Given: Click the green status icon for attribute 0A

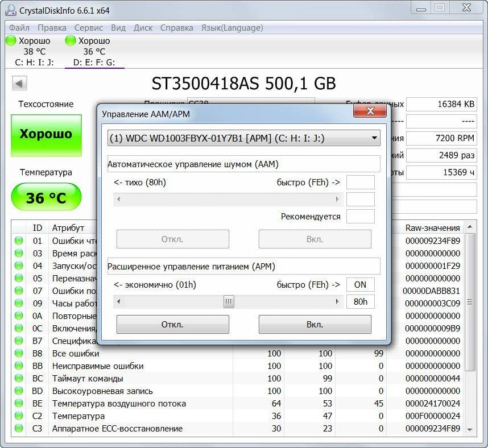Looking at the screenshot, I should click(19, 316).
